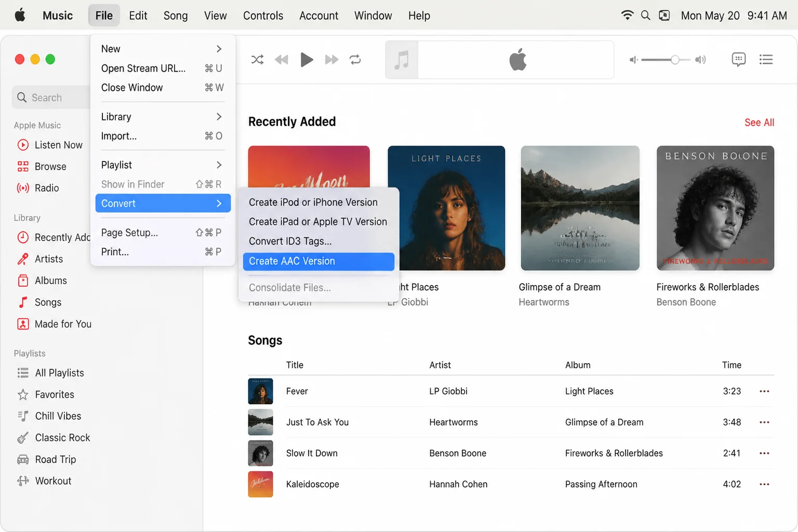Set volume to max via loud speaker icon
The width and height of the screenshot is (798, 532).
pyautogui.click(x=701, y=60)
